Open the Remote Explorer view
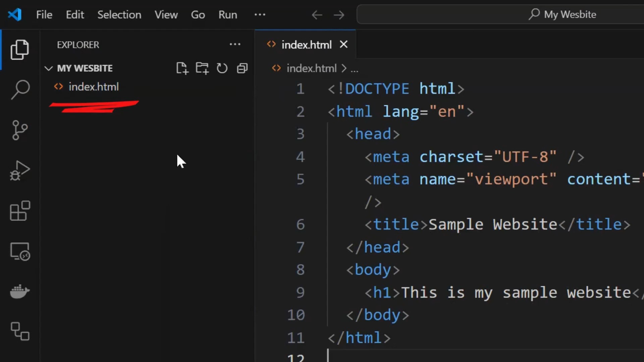This screenshot has width=644, height=362. [x=20, y=251]
